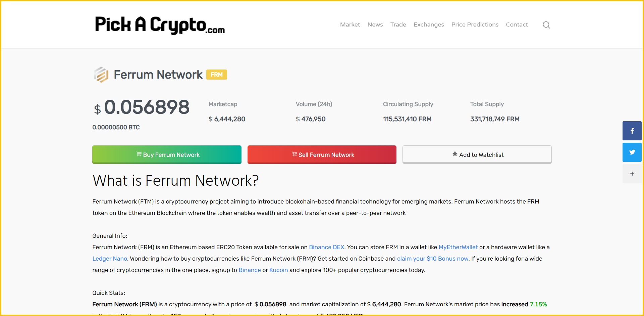The width and height of the screenshot is (644, 316).
Task: Click the Pick A Crypto logo
Action: [159, 25]
